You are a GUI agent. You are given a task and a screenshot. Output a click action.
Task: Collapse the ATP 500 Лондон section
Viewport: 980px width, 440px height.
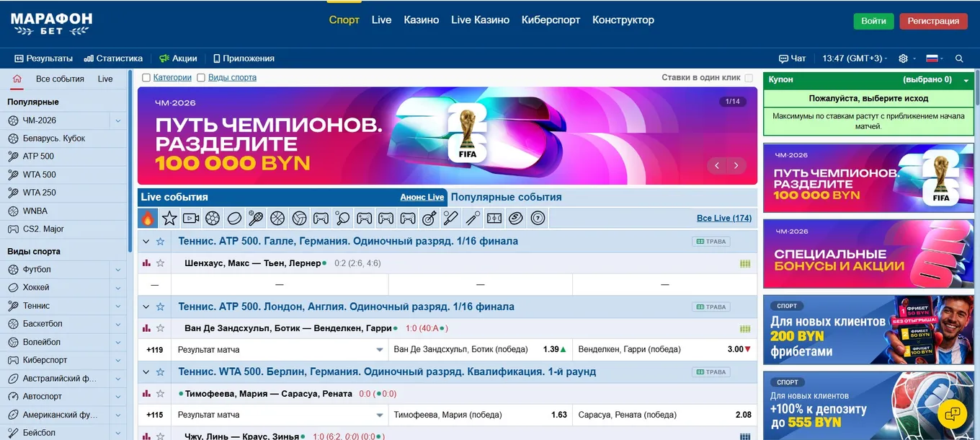[146, 307]
